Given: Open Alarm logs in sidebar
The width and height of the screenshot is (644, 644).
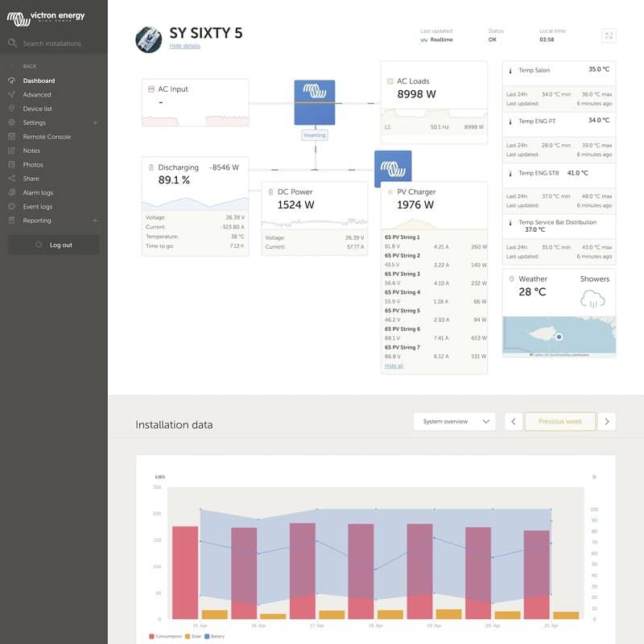Looking at the screenshot, I should point(38,192).
